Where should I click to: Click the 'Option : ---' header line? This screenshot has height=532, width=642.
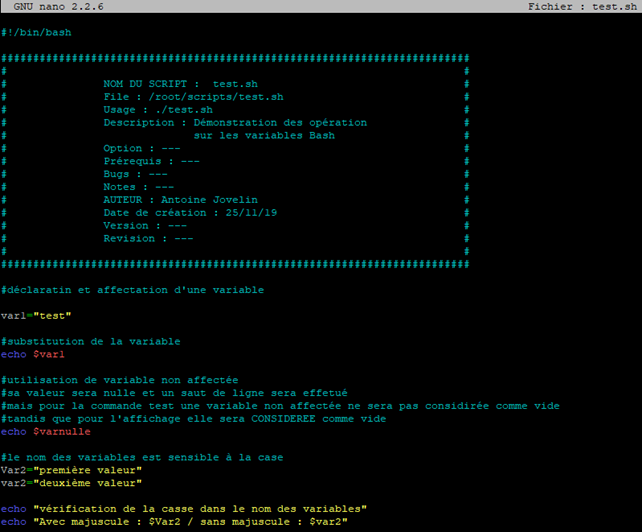[x=142, y=148]
